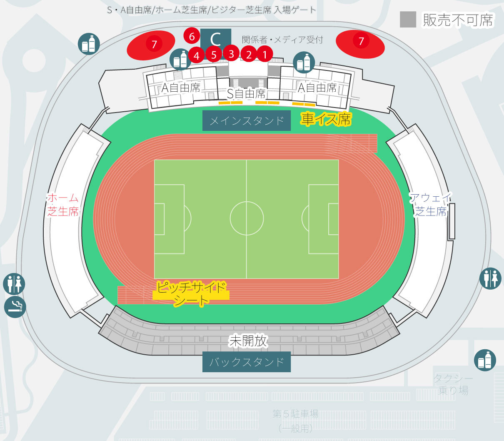
Task: Click the vending machine icon near the taxi stand
Action: (x=485, y=360)
